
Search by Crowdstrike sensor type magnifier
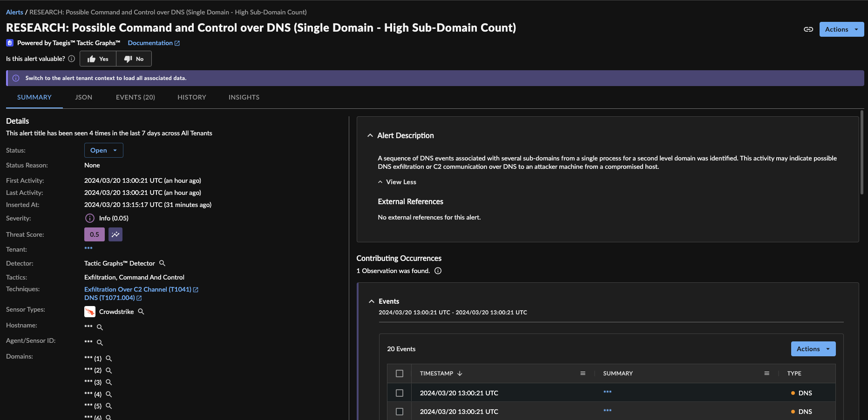click(x=141, y=312)
